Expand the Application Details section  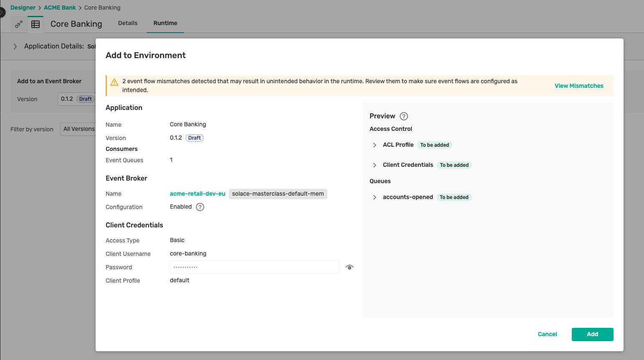[16, 46]
